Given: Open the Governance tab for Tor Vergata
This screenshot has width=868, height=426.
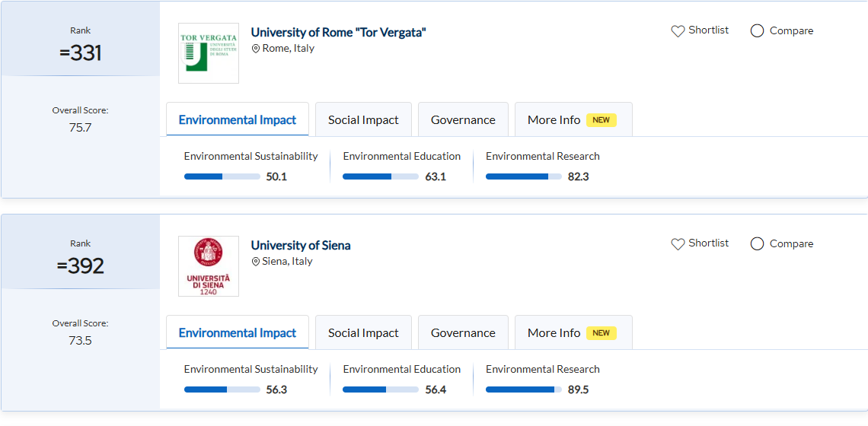Looking at the screenshot, I should pyautogui.click(x=463, y=120).
